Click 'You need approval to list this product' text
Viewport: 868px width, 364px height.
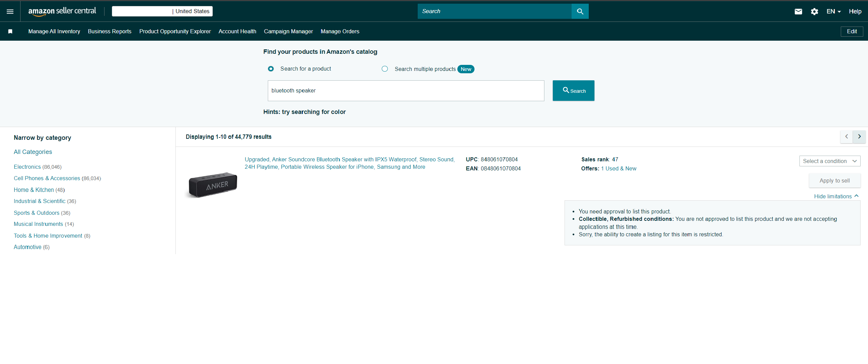[x=625, y=211]
